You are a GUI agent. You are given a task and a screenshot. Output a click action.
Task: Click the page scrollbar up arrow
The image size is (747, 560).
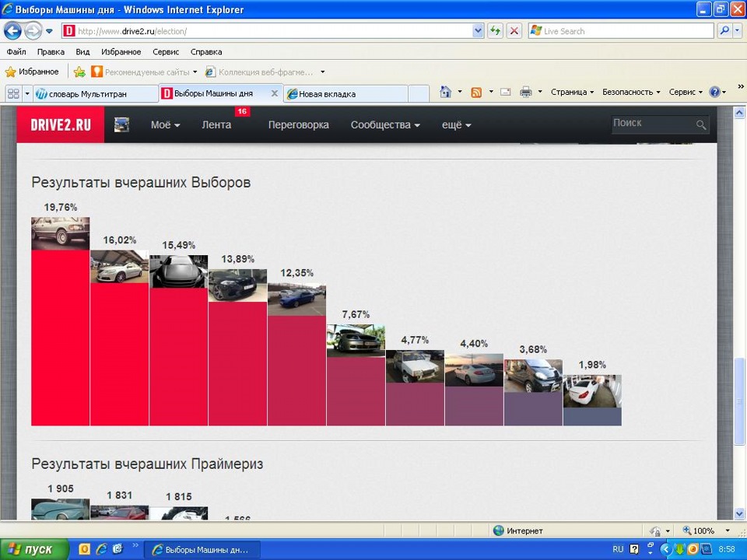click(x=739, y=113)
